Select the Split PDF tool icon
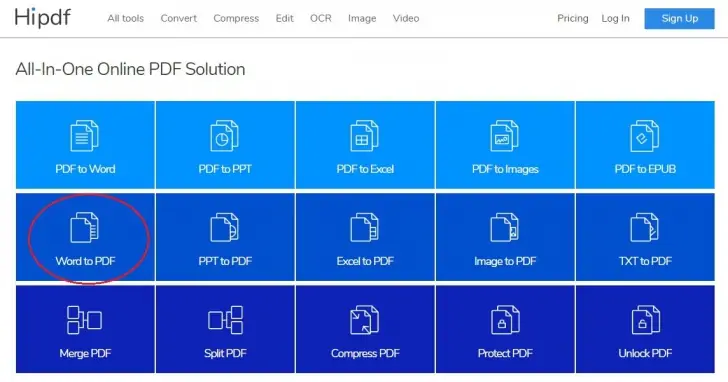This screenshot has width=728, height=382. 225,320
